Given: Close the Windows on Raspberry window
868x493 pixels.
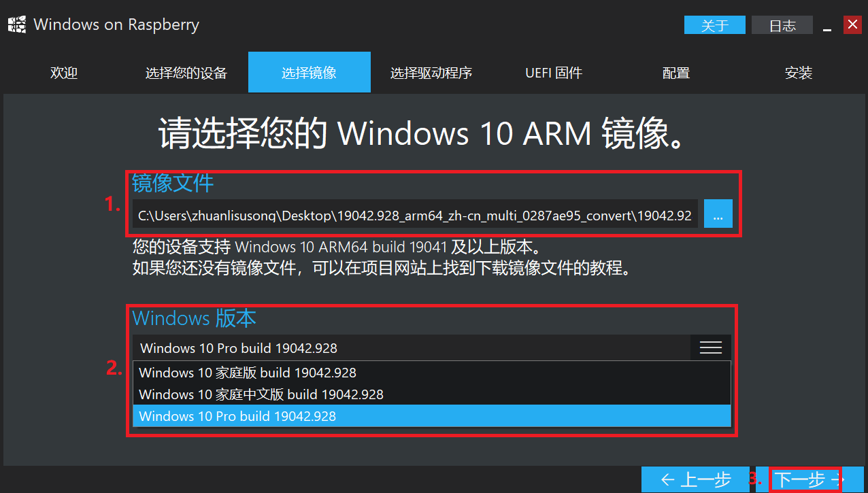Looking at the screenshot, I should (x=852, y=25).
